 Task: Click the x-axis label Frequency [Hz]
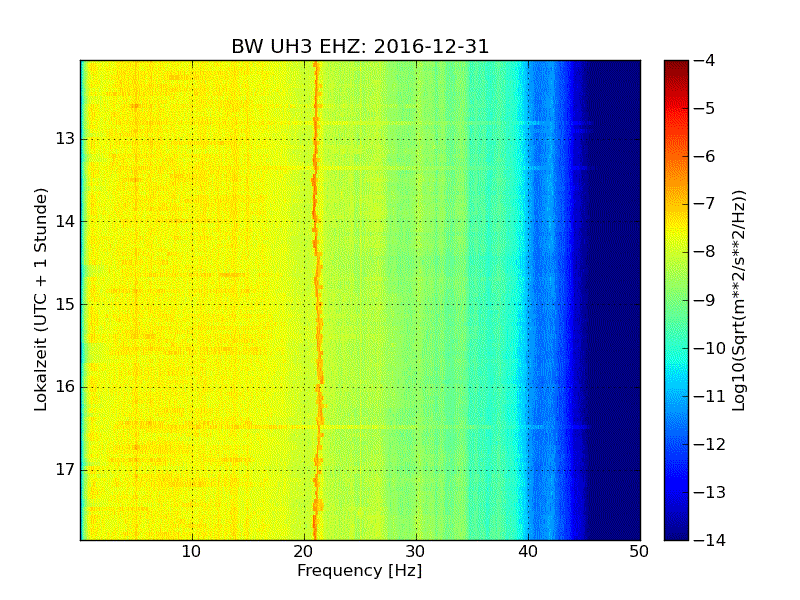360,570
